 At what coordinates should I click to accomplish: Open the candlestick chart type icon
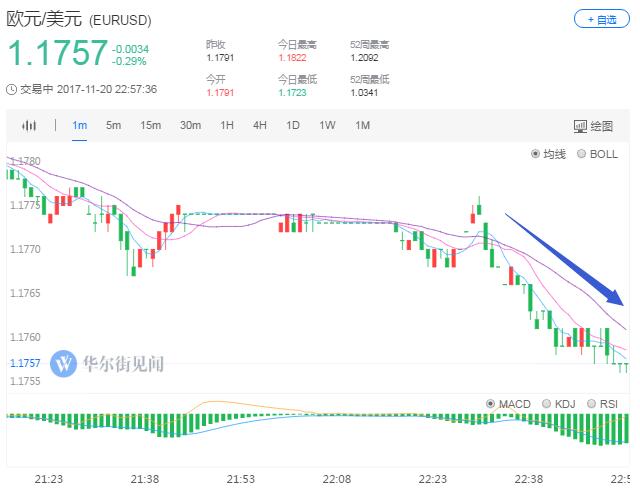(29, 126)
